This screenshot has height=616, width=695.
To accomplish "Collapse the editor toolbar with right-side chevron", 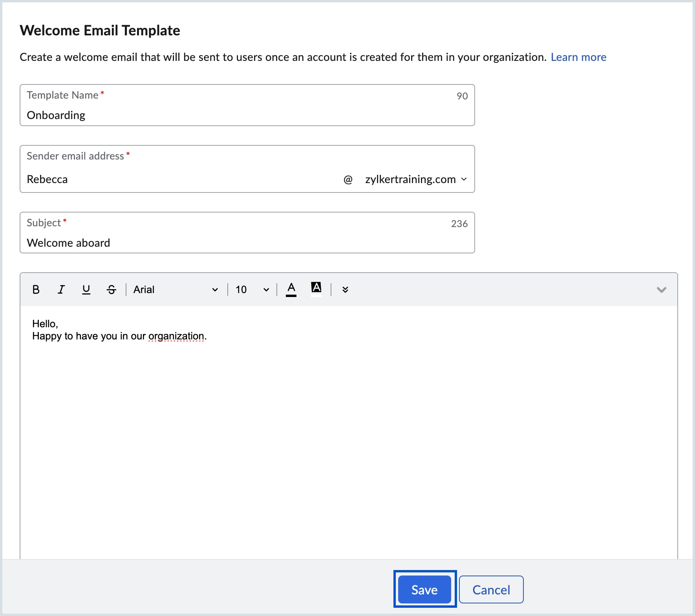I will tap(661, 290).
